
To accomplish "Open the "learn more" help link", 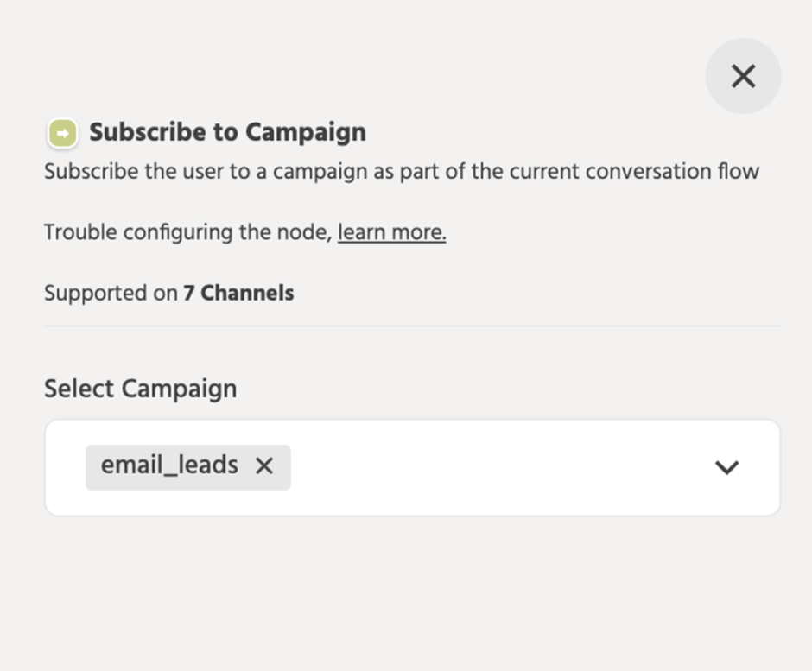I will [x=391, y=232].
